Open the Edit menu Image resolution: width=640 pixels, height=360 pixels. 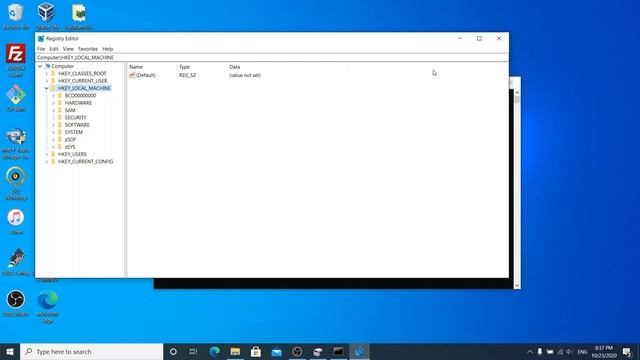54,49
